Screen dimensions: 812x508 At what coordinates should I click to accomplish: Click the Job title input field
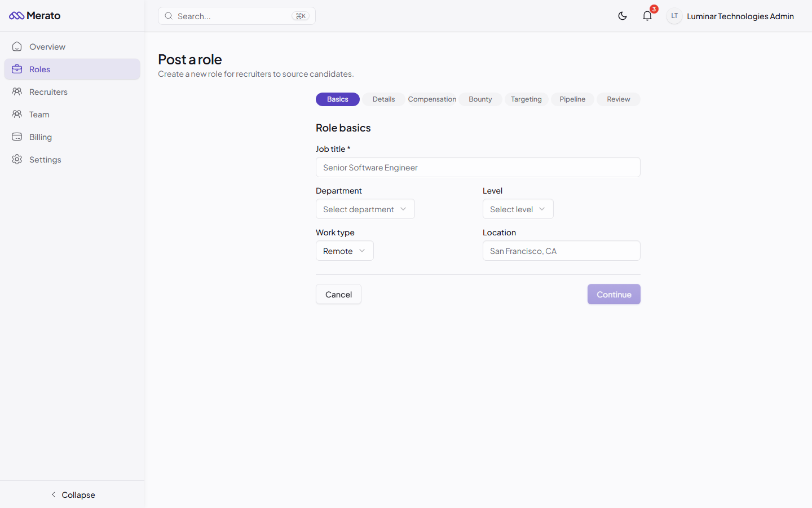[x=478, y=167]
